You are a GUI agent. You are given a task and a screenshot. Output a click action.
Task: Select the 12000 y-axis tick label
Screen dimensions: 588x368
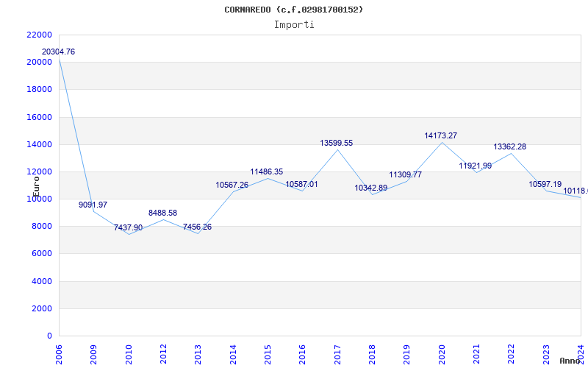pyautogui.click(x=39, y=172)
